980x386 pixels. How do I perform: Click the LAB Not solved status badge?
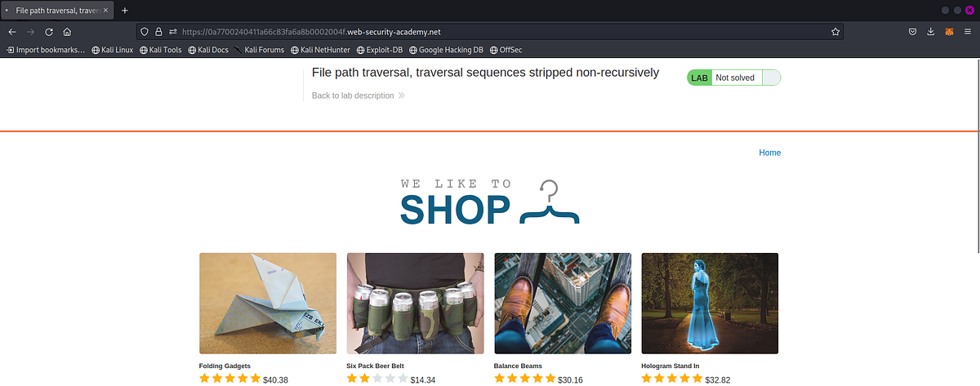(734, 78)
